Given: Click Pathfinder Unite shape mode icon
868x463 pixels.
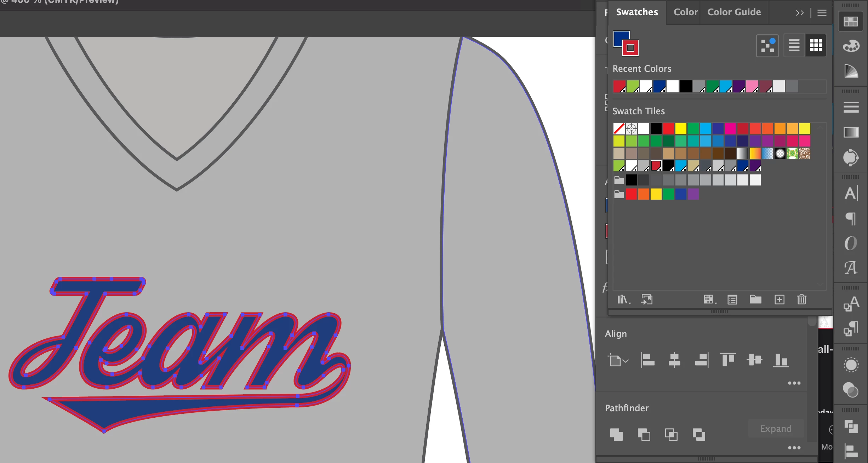Looking at the screenshot, I should [x=616, y=434].
